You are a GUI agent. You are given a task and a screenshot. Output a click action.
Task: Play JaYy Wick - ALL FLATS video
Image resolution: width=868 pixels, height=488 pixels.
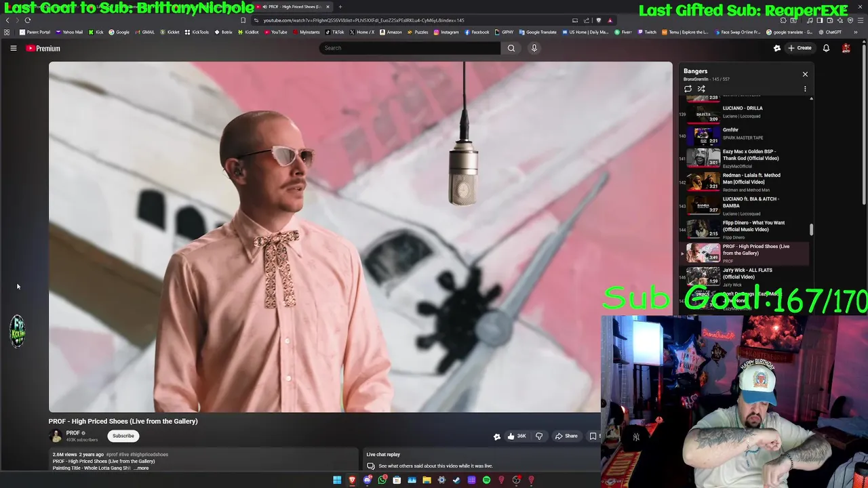745,277
